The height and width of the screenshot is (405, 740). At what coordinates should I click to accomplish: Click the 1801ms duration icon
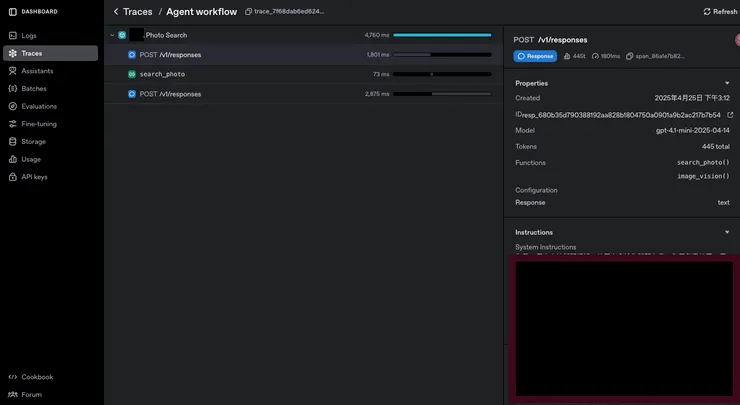click(x=596, y=56)
